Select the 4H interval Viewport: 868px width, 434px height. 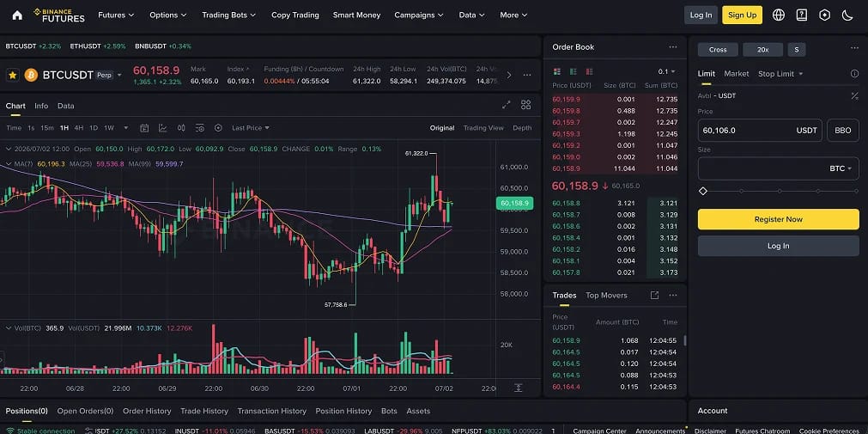(79, 128)
